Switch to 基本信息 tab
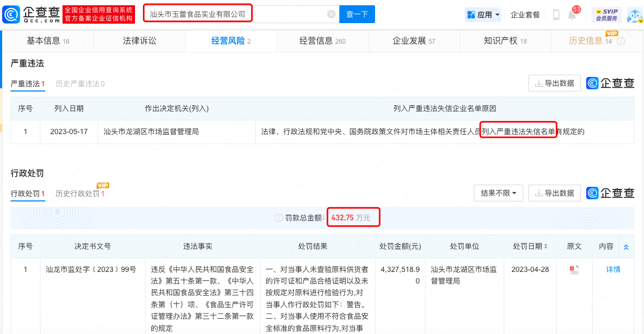The height and width of the screenshot is (334, 644). tap(48, 41)
